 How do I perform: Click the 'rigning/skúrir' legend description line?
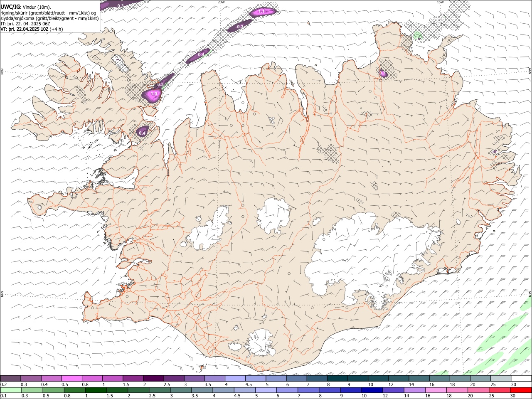(x=49, y=13)
